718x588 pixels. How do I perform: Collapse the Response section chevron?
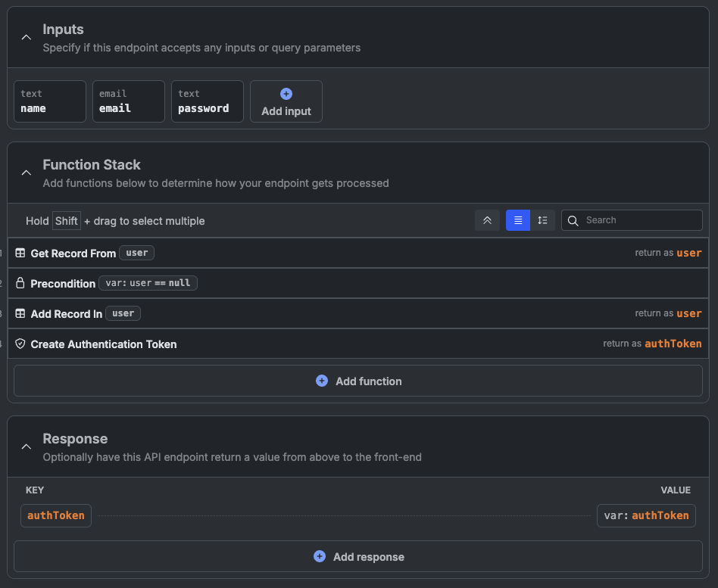point(27,446)
